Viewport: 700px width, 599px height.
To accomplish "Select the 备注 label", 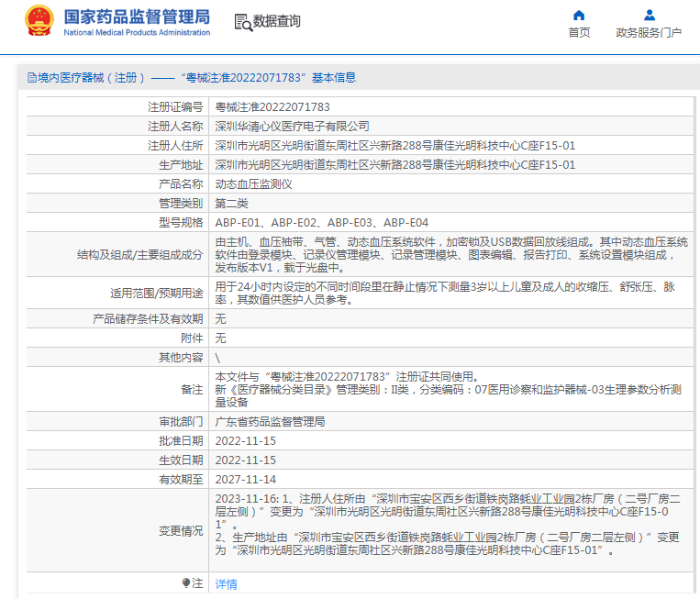I will click(x=192, y=389).
